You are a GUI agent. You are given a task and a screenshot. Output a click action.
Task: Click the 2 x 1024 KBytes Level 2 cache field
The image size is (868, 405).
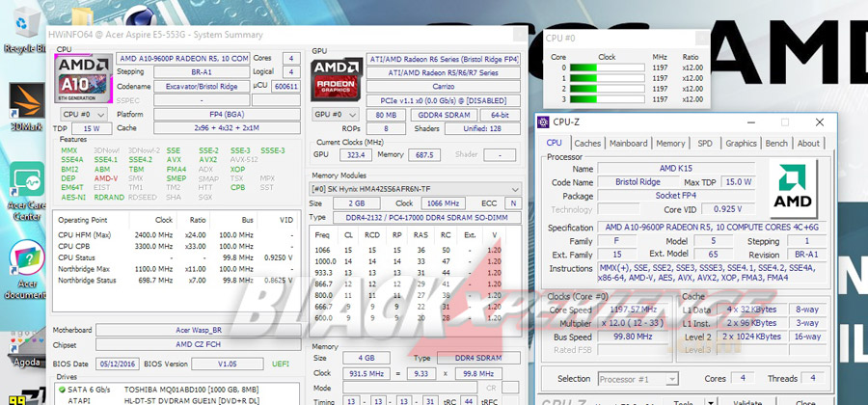click(x=751, y=337)
